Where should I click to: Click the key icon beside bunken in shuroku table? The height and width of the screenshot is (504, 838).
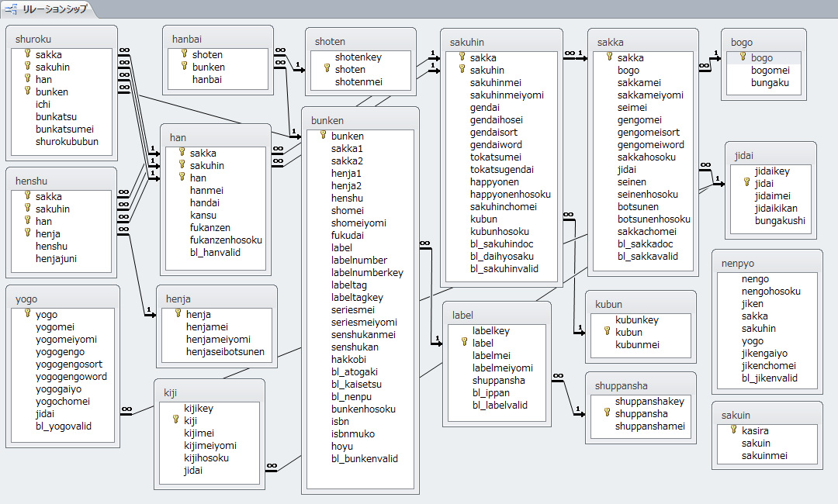(27, 91)
